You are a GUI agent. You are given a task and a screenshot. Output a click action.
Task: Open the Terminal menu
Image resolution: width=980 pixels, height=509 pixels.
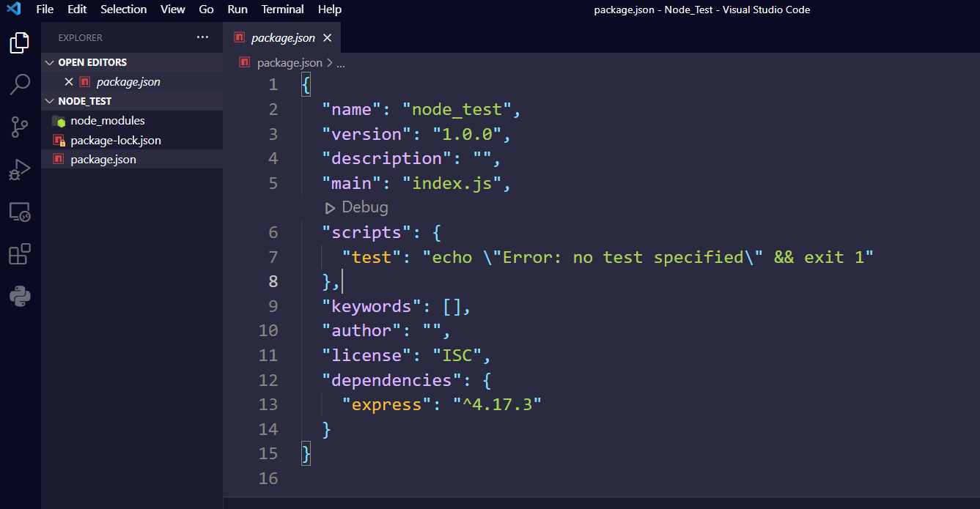pos(282,10)
